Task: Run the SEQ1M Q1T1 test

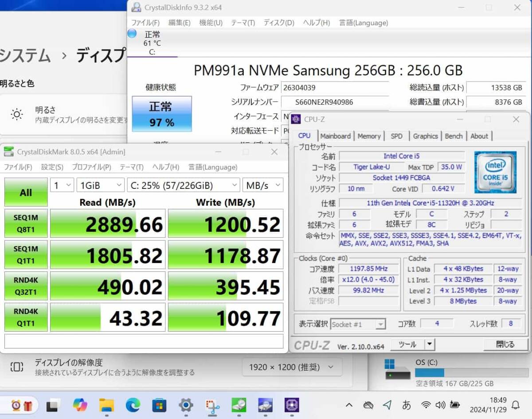Action: 26,255
